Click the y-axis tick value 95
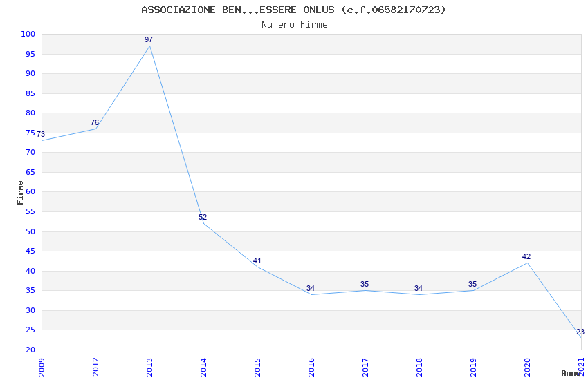The height and width of the screenshot is (380, 588). coord(30,54)
